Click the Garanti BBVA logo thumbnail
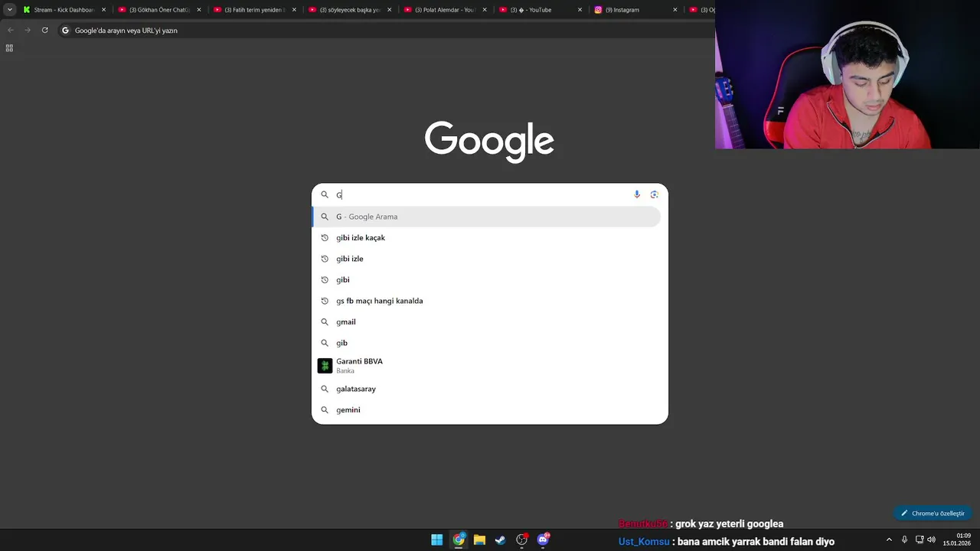The width and height of the screenshot is (980, 551). click(x=325, y=366)
